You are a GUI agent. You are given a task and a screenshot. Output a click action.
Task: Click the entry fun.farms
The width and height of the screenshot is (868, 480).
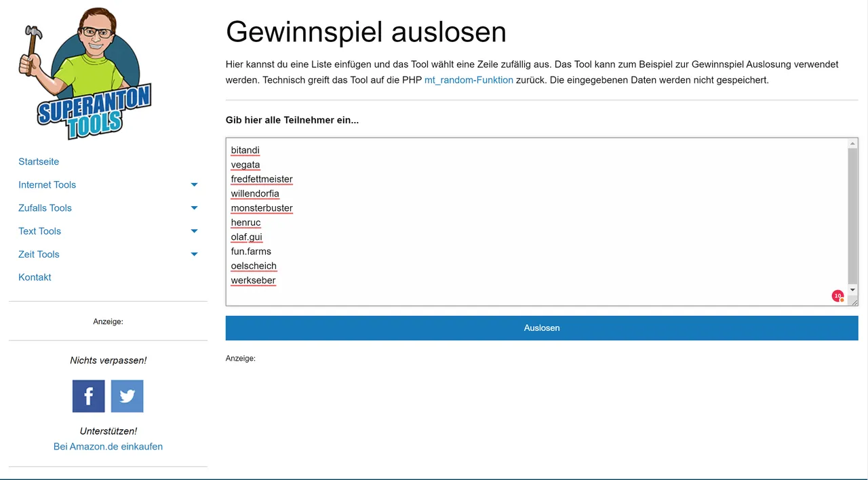(251, 251)
